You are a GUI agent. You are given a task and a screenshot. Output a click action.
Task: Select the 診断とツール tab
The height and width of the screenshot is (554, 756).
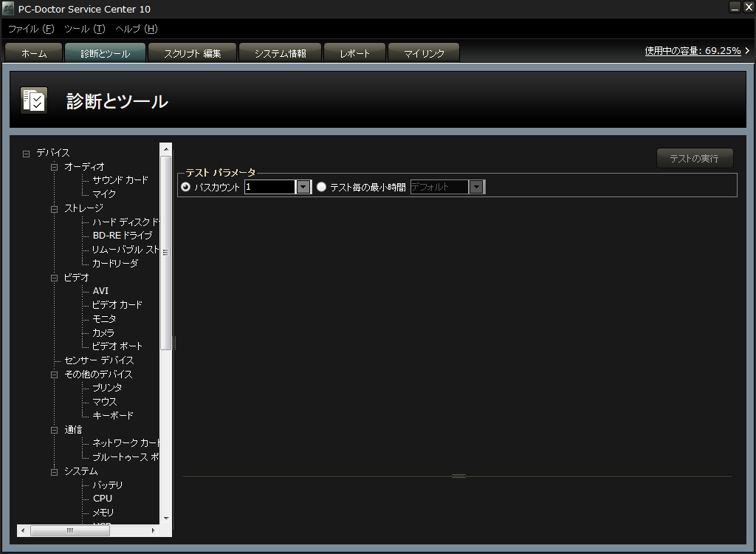[x=105, y=53]
